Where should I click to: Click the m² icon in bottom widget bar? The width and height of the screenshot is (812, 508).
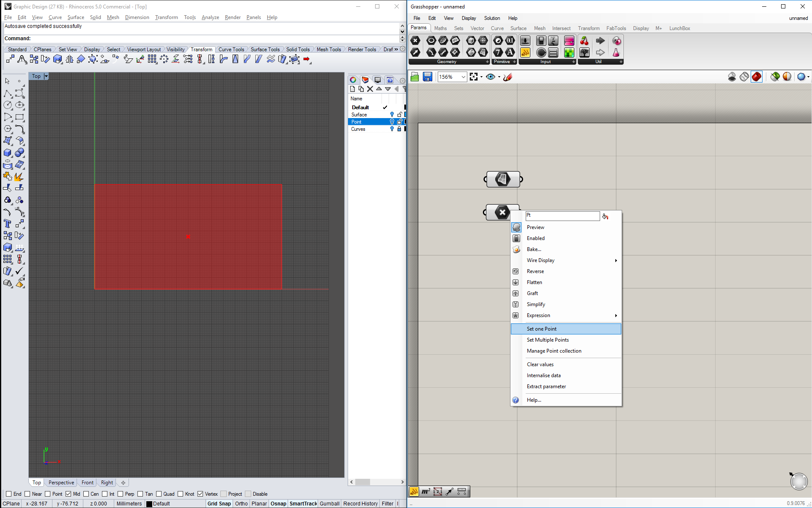[426, 491]
